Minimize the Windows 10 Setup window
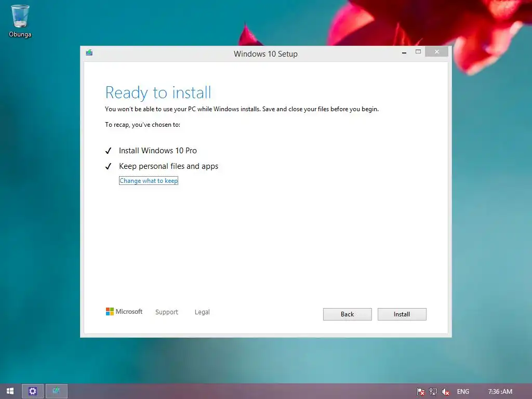The image size is (532, 399). click(404, 52)
